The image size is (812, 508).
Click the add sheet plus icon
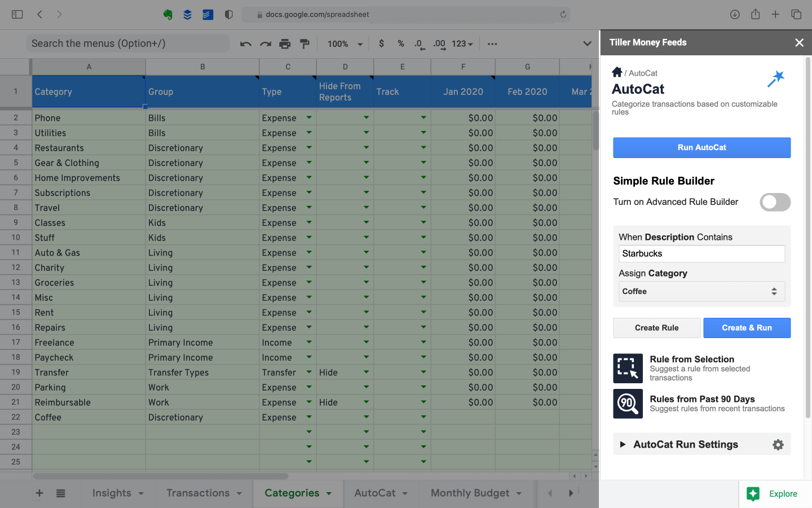coord(39,493)
